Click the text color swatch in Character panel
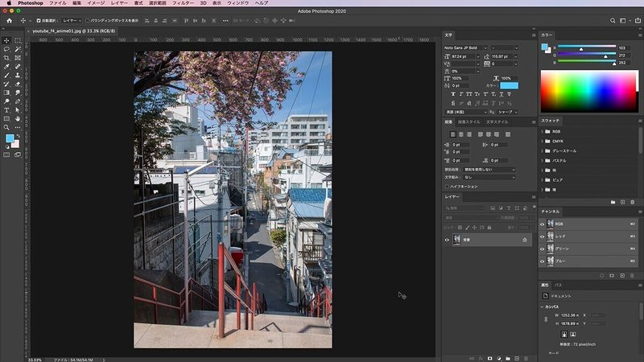 tap(509, 85)
